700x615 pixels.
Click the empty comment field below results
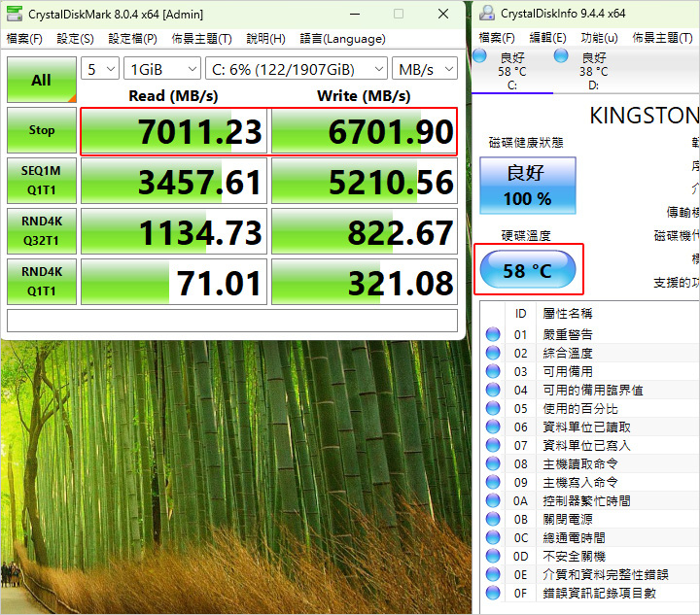coord(232,321)
